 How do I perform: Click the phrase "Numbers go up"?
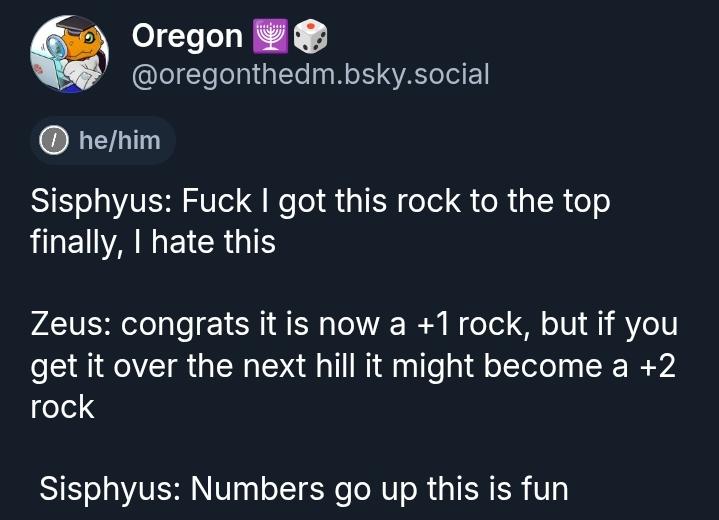(x=303, y=490)
